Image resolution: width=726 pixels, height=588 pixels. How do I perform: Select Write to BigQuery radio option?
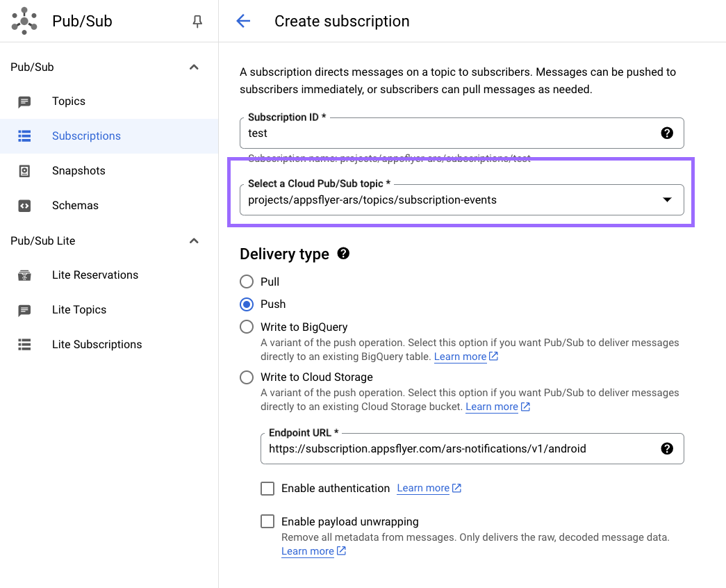pos(247,327)
